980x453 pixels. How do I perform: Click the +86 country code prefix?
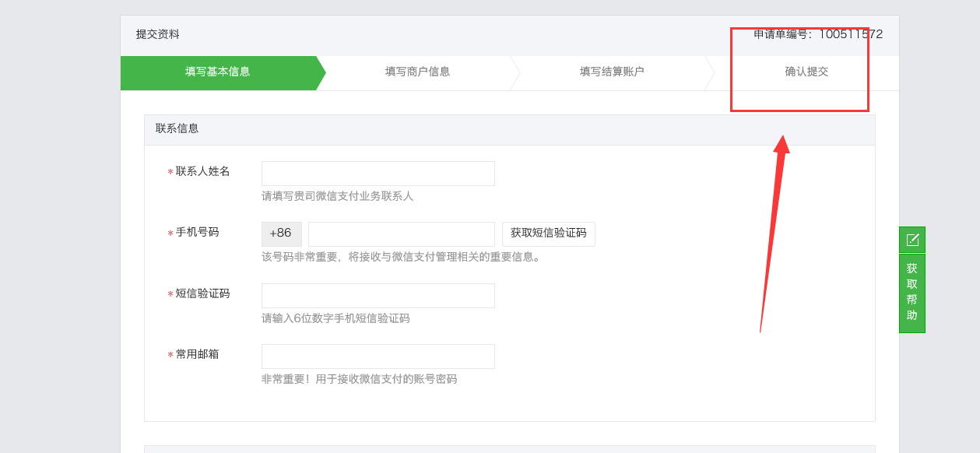pos(281,234)
